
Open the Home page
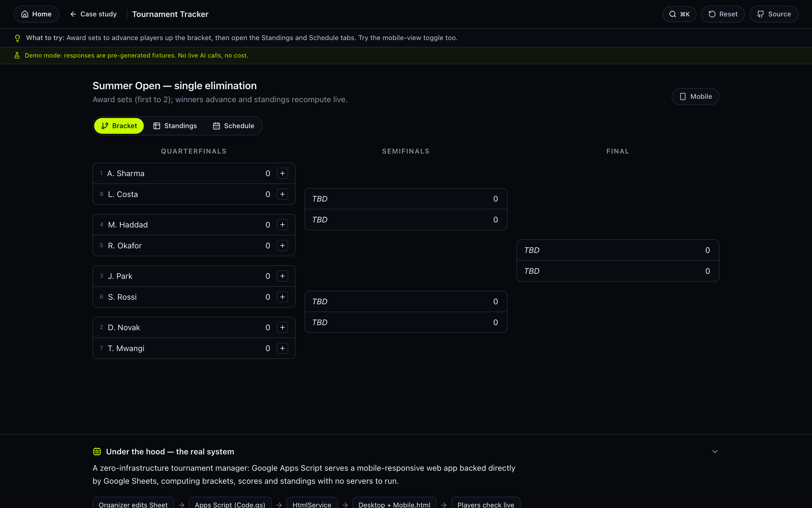(x=36, y=14)
